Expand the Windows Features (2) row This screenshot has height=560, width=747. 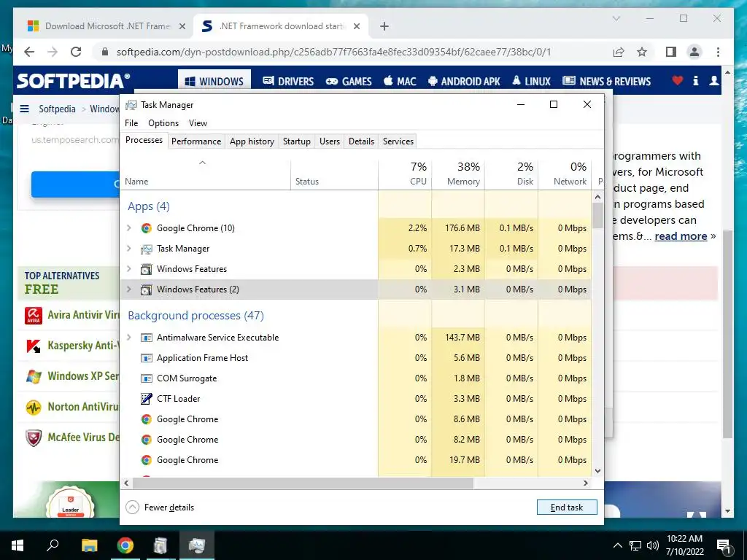128,289
